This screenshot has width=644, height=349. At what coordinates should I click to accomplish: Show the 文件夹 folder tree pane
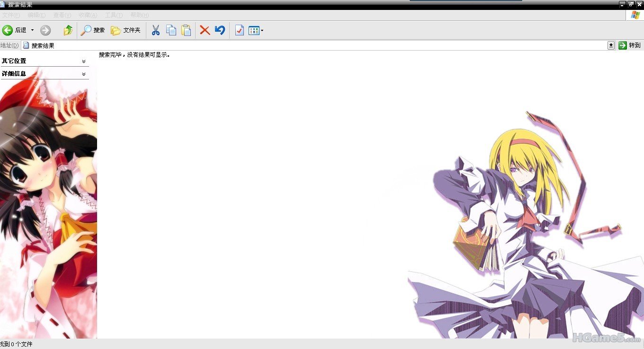click(x=125, y=30)
